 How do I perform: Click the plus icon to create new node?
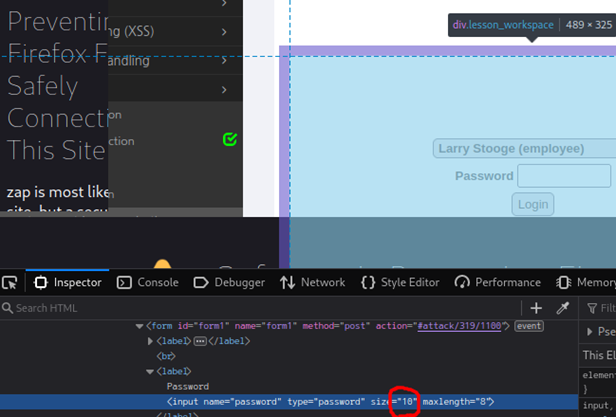[536, 308]
